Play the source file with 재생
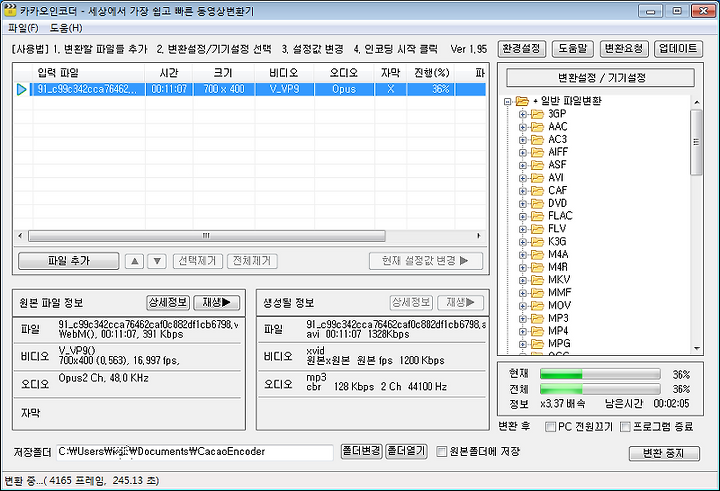 click(217, 302)
